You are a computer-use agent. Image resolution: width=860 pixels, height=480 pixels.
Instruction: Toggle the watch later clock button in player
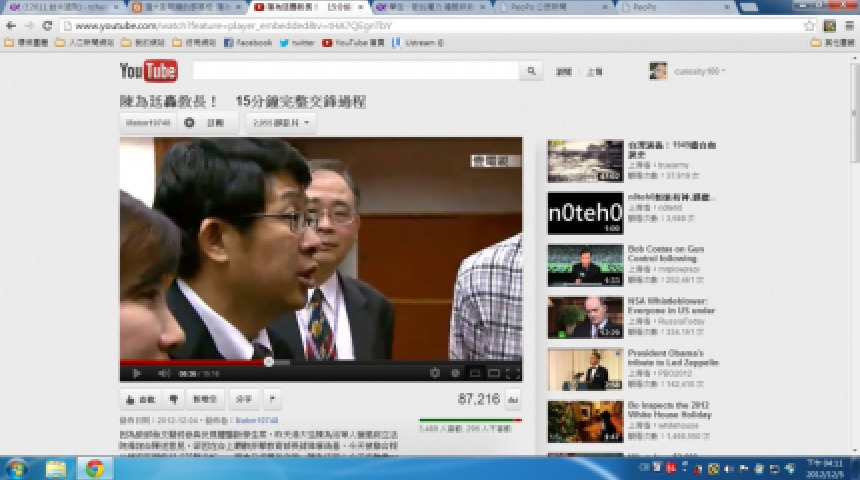pos(455,373)
